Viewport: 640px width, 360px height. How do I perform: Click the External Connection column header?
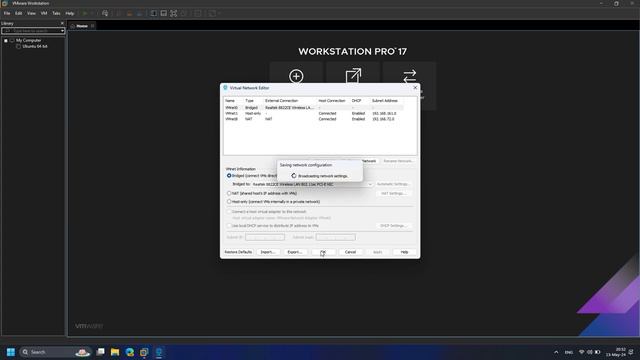click(x=282, y=100)
